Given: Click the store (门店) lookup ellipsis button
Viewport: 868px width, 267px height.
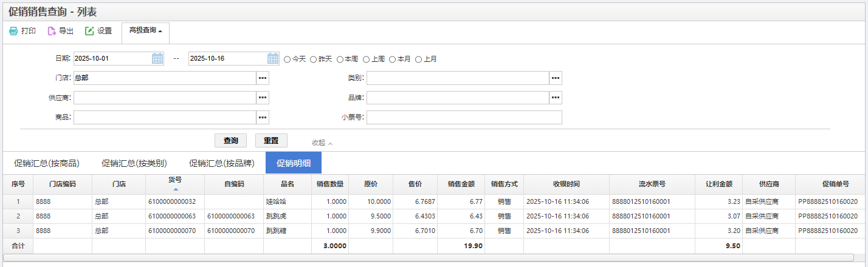Looking at the screenshot, I should [x=262, y=78].
